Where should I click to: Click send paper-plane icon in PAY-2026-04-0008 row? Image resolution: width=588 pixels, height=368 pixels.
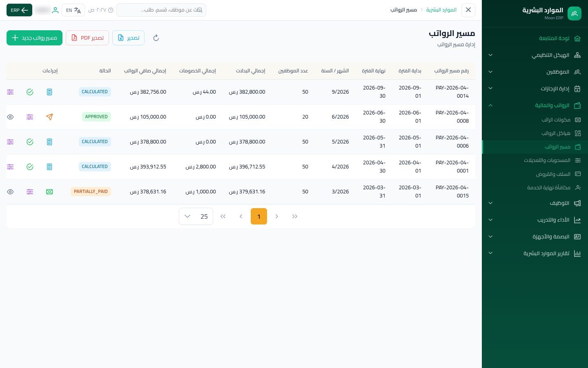[49, 117]
